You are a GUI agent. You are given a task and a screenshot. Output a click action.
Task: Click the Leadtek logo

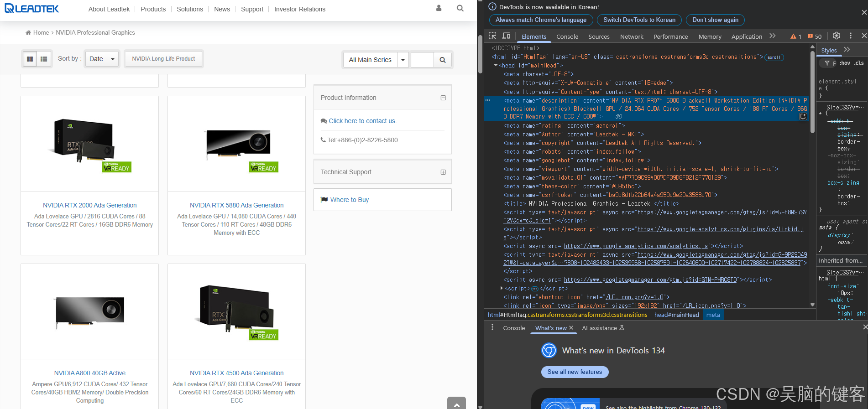(32, 8)
